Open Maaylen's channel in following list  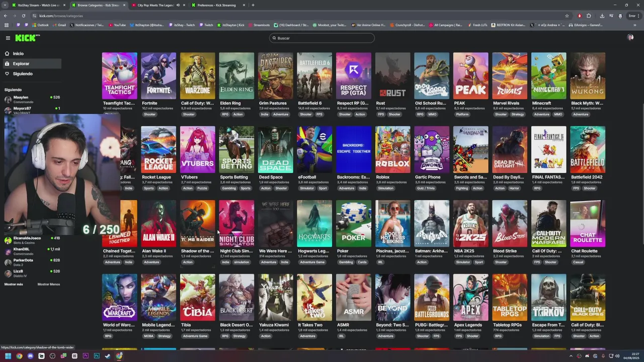coord(33,99)
